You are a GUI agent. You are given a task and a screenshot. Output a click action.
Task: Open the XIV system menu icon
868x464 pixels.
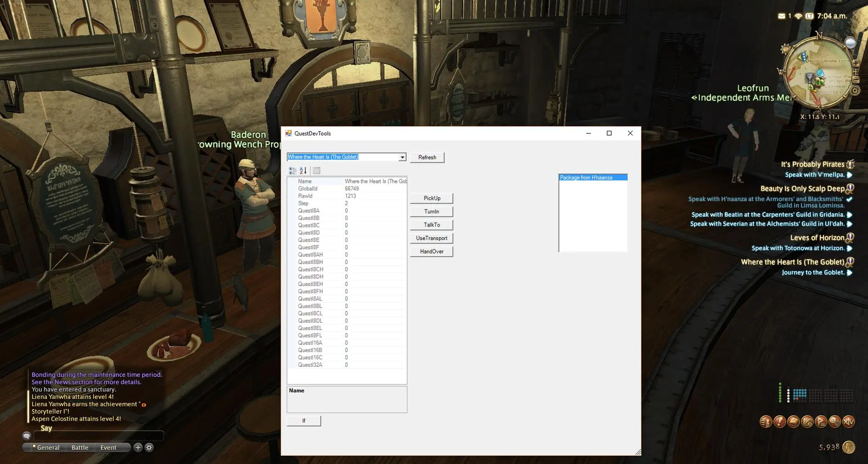click(849, 422)
